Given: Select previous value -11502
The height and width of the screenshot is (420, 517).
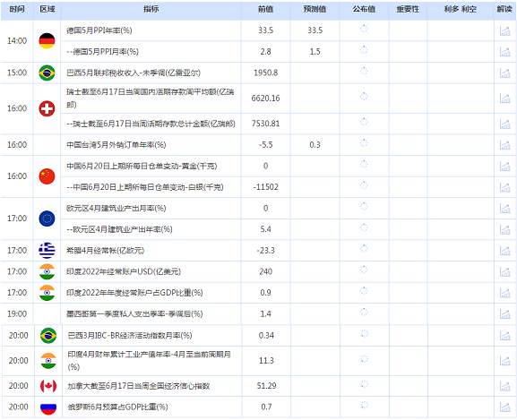Looking at the screenshot, I should pyautogui.click(x=265, y=187).
